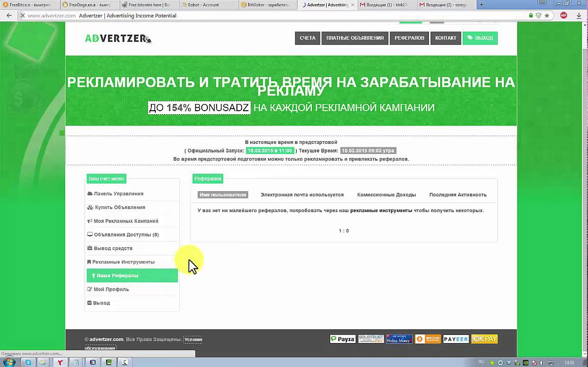Click the Bitcoin payment badge
588x367 pixels.
coord(427,339)
